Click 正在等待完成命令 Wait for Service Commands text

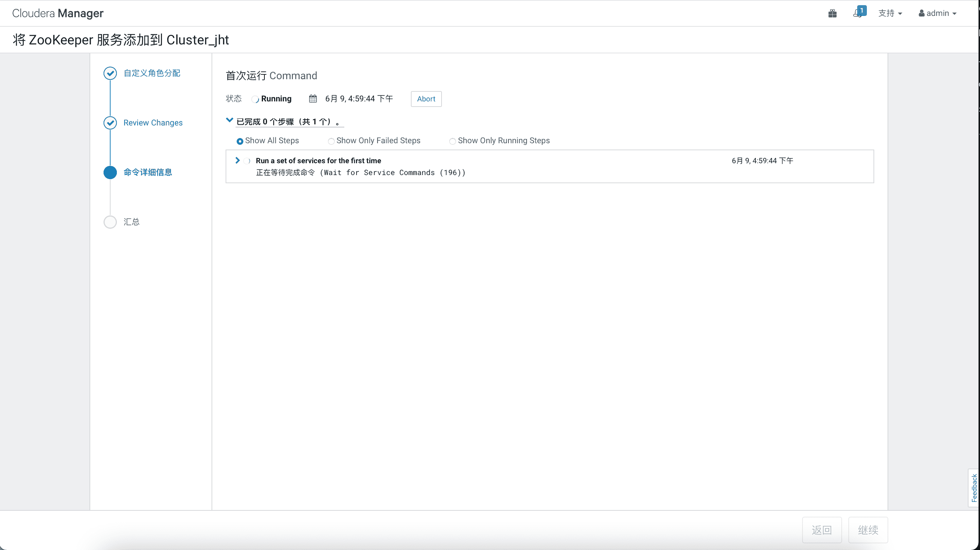pyautogui.click(x=361, y=172)
